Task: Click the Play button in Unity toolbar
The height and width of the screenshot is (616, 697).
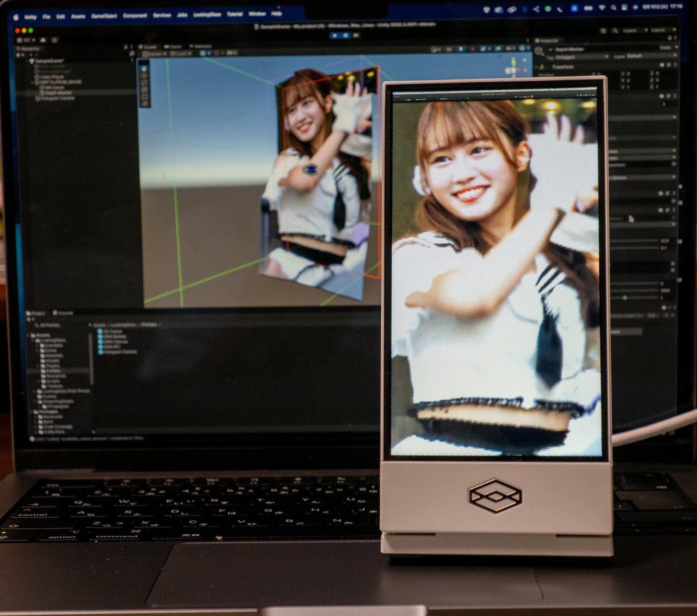Action: [x=335, y=35]
